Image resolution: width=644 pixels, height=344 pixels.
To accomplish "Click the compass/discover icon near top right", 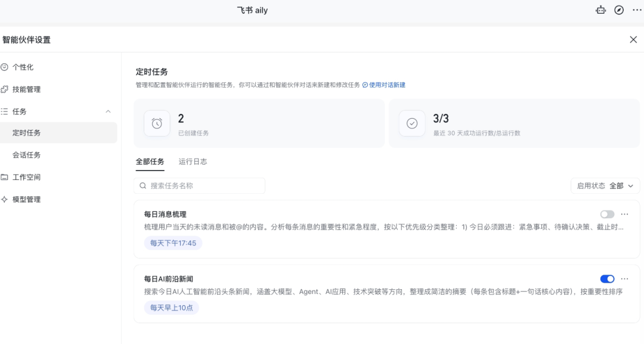I will pyautogui.click(x=618, y=10).
